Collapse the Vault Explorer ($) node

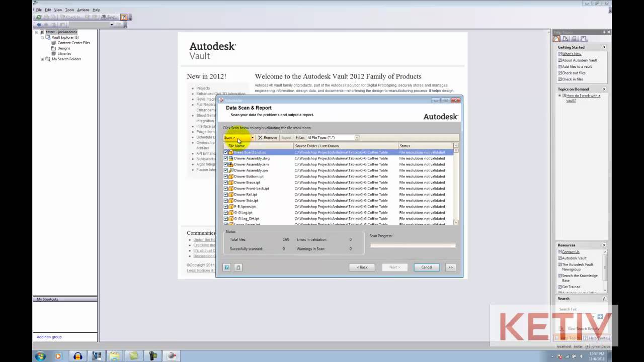(43, 37)
